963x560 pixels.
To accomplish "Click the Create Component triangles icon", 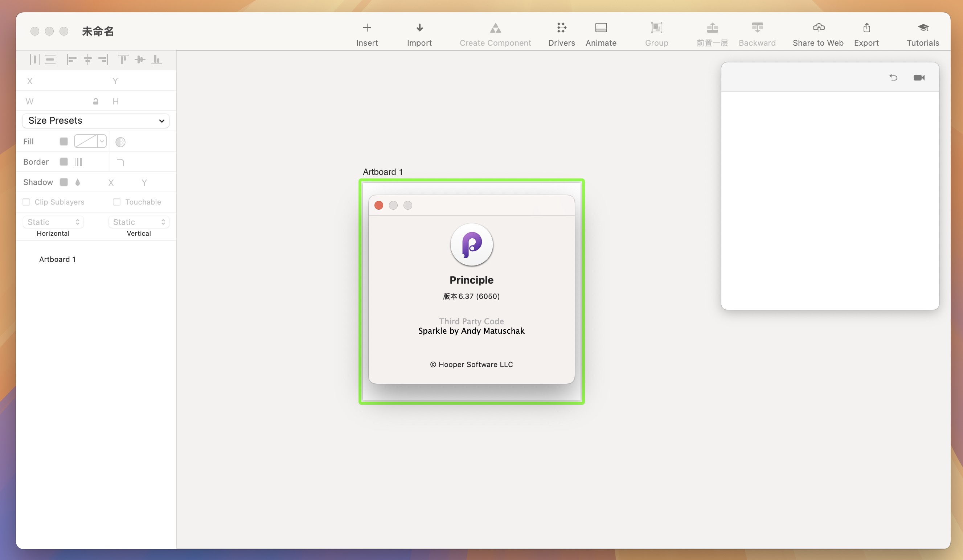I will tap(495, 28).
